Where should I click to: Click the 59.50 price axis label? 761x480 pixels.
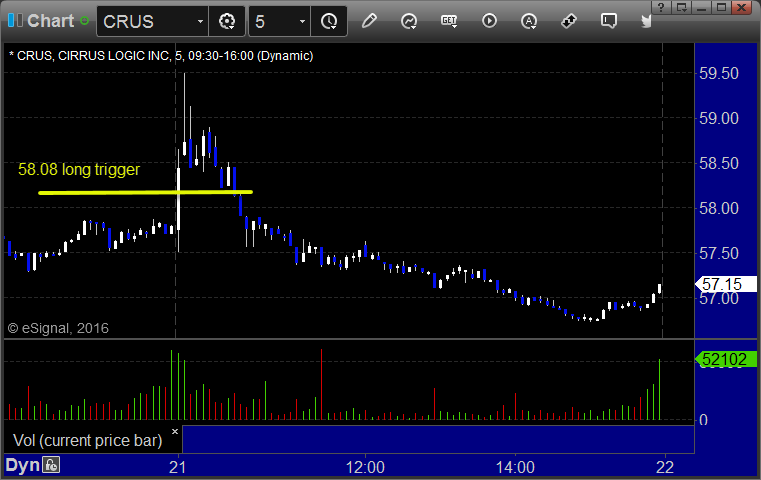tap(719, 73)
